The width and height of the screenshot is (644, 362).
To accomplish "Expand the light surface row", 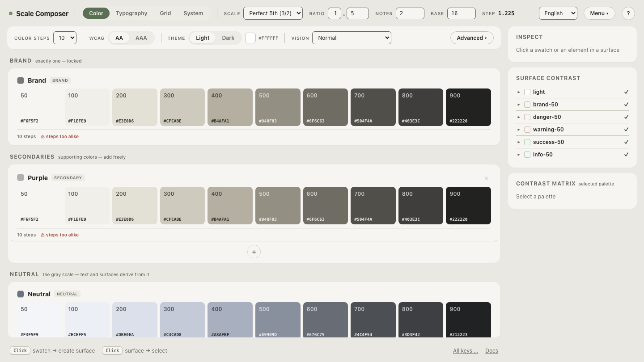I will [519, 92].
